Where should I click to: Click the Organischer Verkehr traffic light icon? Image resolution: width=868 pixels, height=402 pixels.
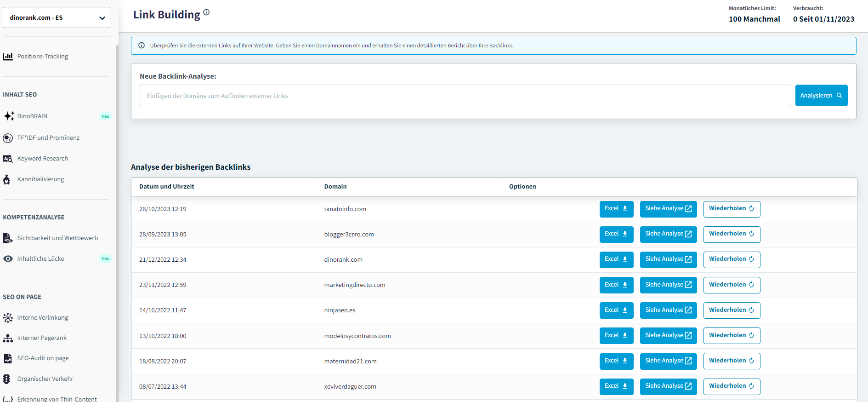(6, 379)
